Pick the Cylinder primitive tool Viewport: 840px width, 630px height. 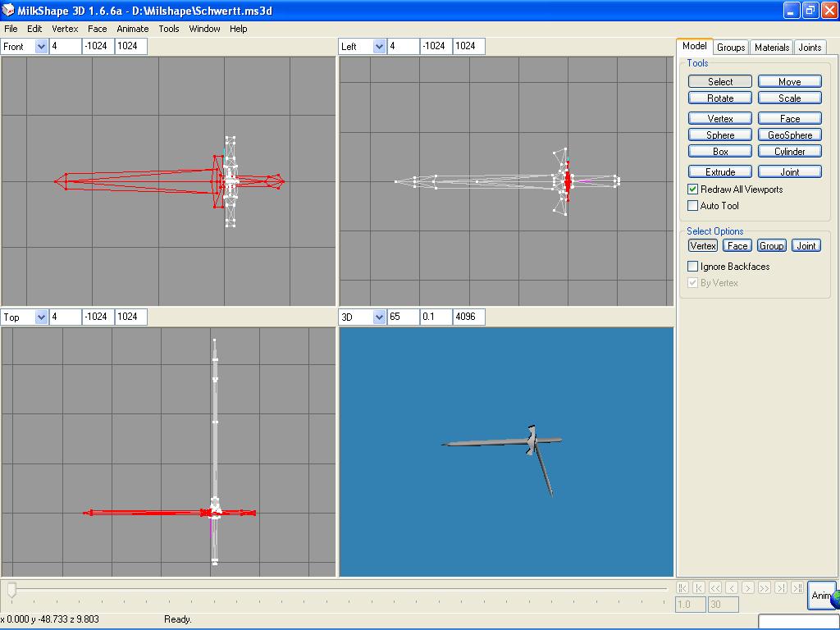(789, 152)
